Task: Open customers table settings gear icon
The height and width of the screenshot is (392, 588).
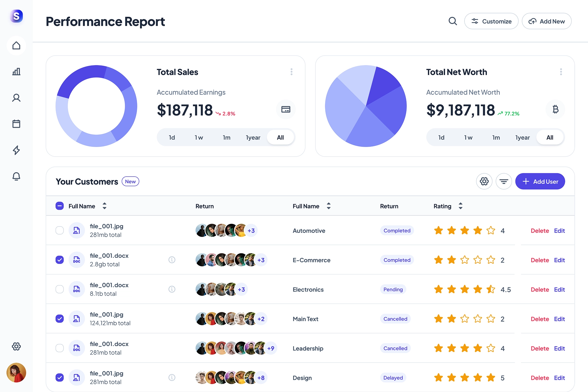Action: (x=484, y=181)
